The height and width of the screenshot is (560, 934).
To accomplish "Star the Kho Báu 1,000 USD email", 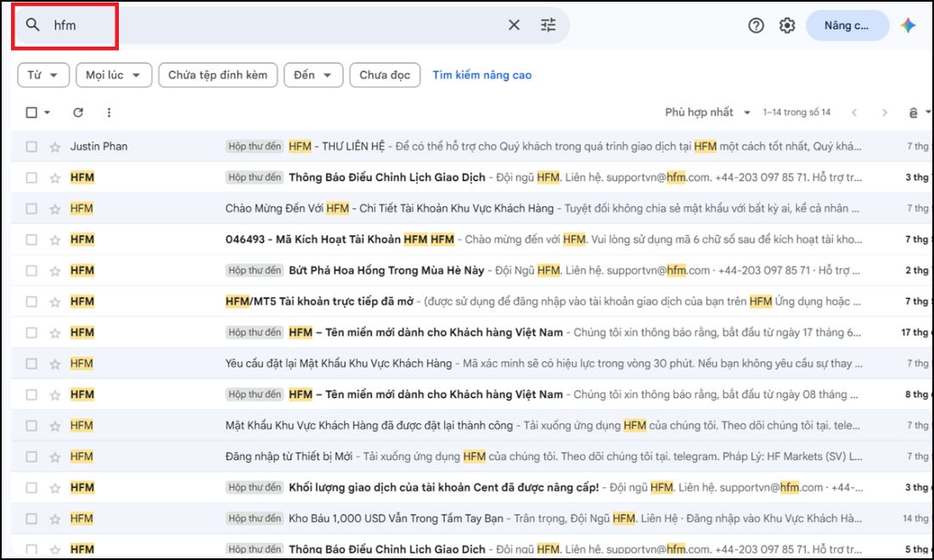I will [55, 519].
